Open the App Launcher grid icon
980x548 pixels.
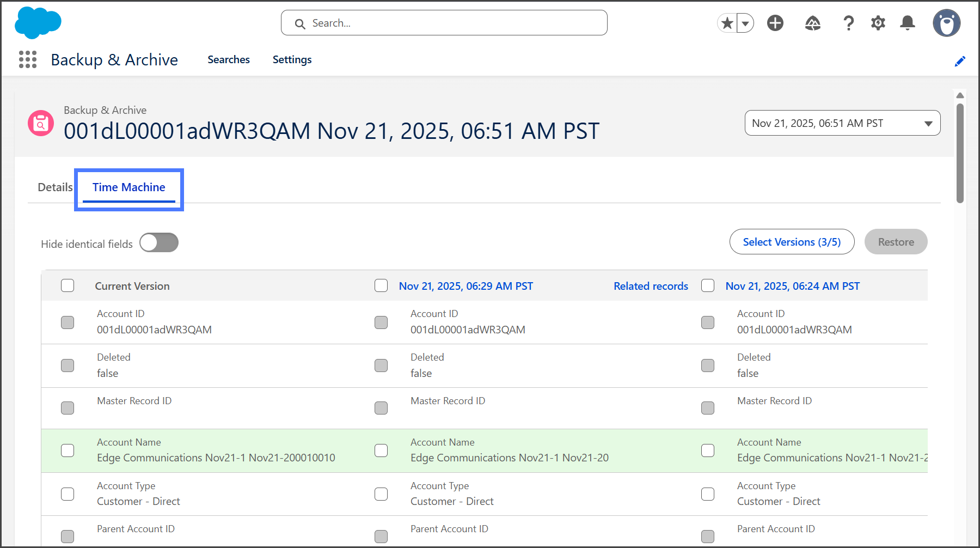click(28, 59)
